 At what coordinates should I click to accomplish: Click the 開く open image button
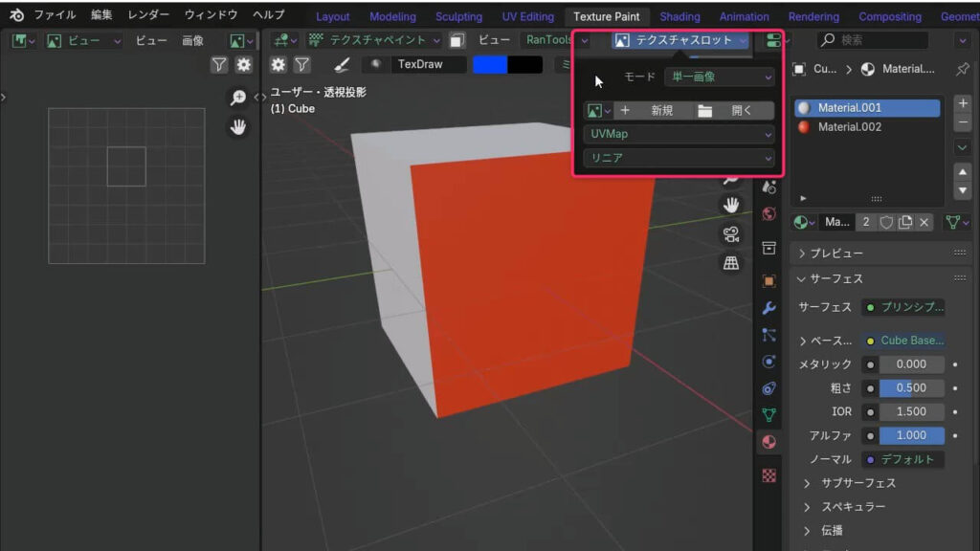[x=733, y=111]
